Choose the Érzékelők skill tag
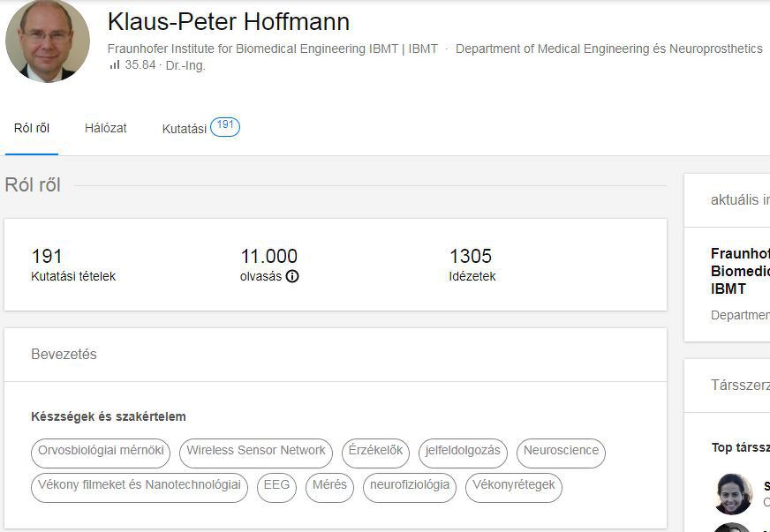Viewport: 770px width, 532px height. [x=375, y=452]
